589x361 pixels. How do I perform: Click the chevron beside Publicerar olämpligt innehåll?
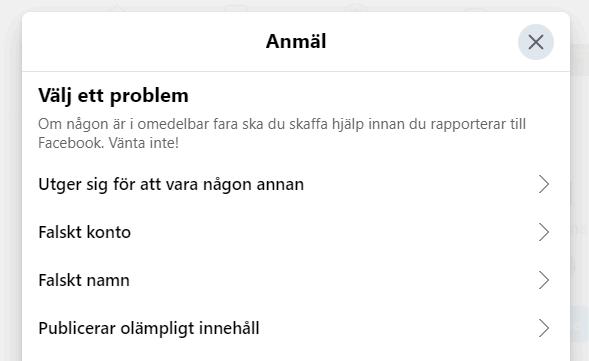pyautogui.click(x=544, y=328)
